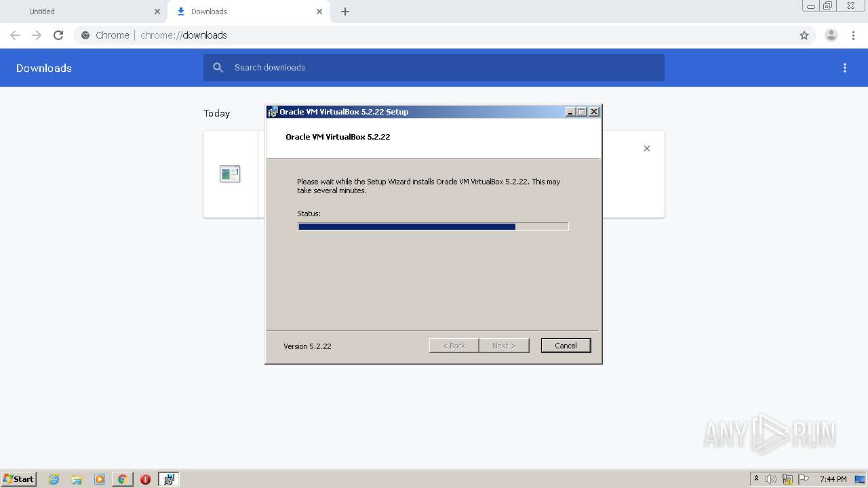The width and height of the screenshot is (868, 488).
Task: Switch to the Untitled tab
Action: [83, 12]
